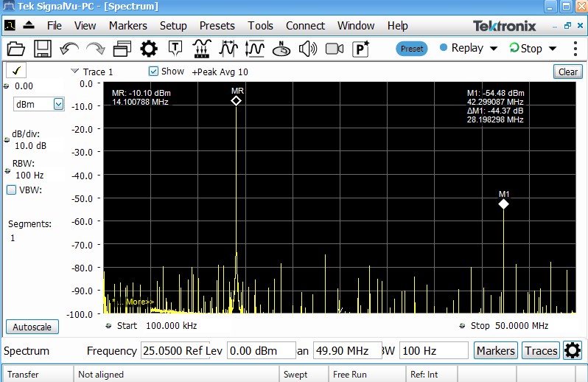This screenshot has width=588, height=382.
Task: Uncheck the Show trace checkbox
Action: click(x=153, y=72)
